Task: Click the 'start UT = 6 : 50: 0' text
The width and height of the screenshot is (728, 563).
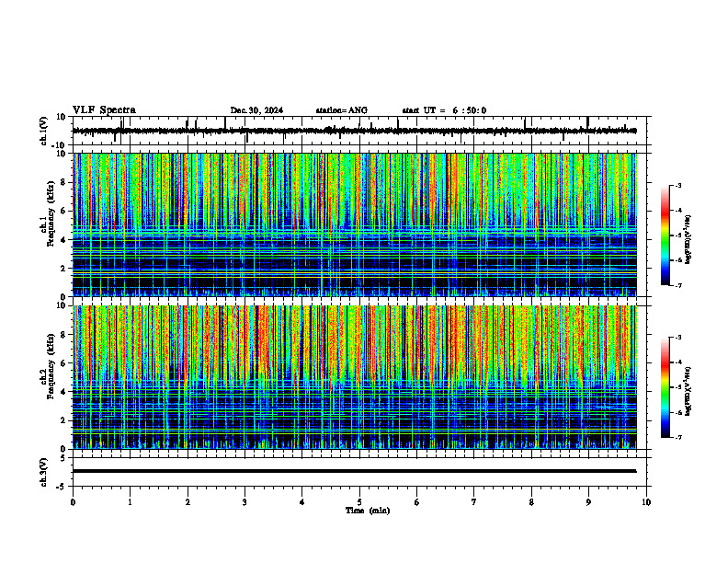Action: coord(444,110)
